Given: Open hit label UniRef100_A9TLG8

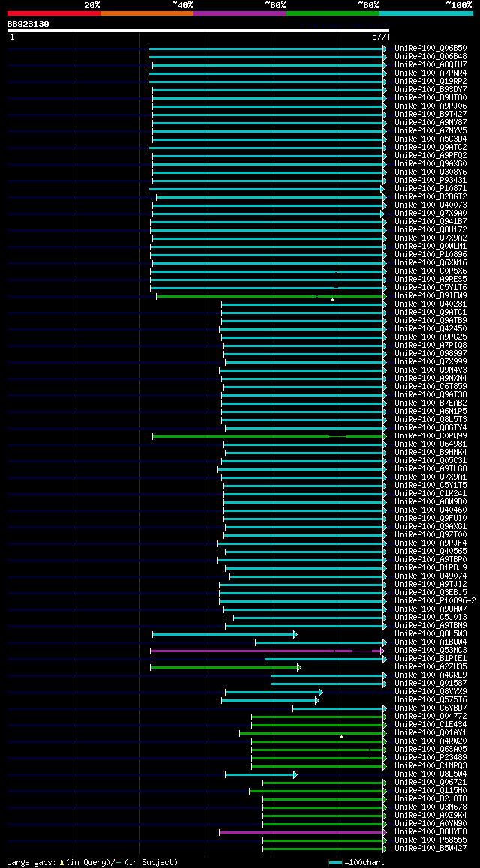Looking at the screenshot, I should pyautogui.click(x=430, y=469).
